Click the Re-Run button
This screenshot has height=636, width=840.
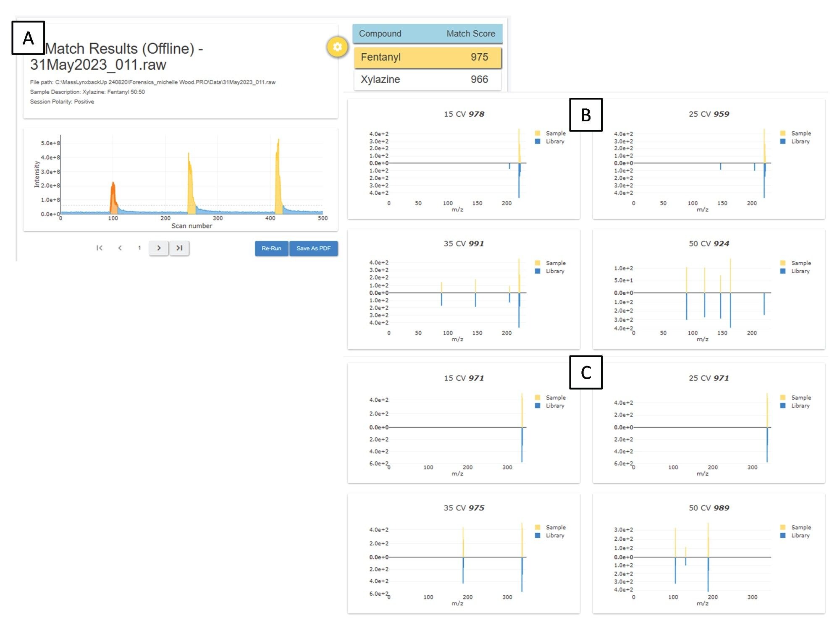[x=271, y=249]
